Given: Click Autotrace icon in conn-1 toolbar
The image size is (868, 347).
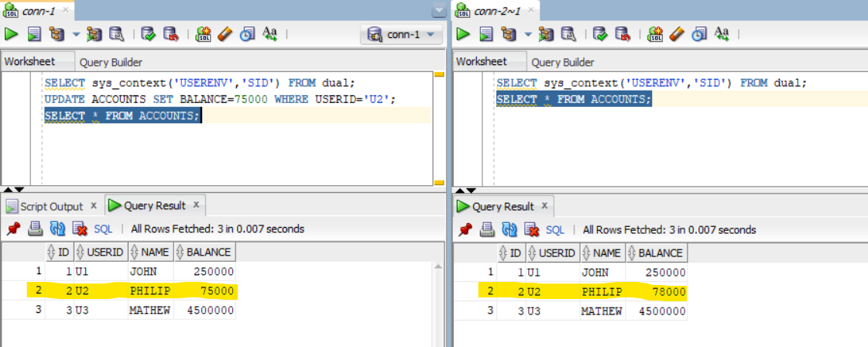Looking at the screenshot, I should click(94, 34).
